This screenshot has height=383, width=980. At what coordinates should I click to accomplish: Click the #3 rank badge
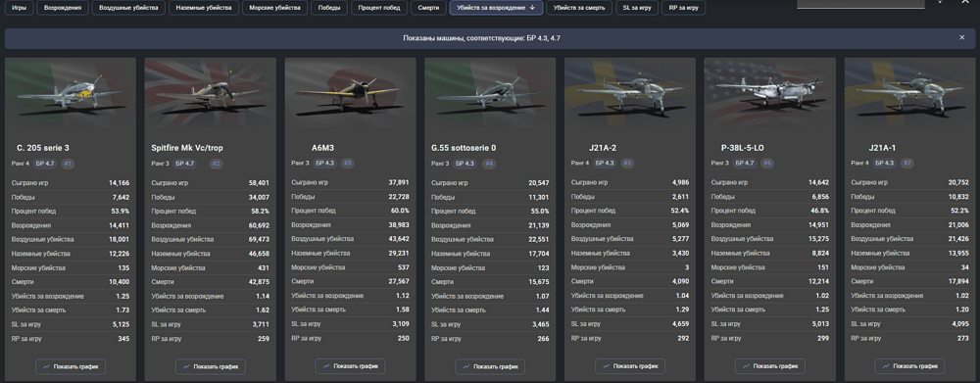(348, 164)
